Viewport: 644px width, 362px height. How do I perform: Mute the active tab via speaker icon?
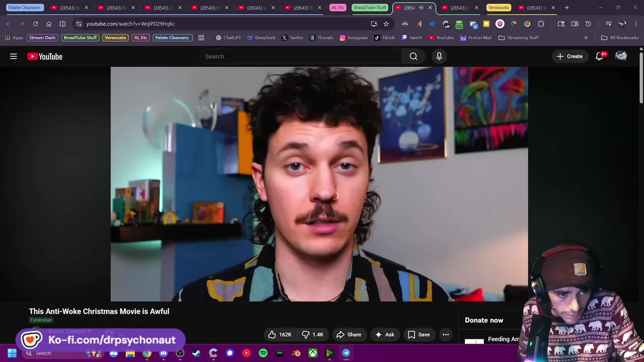pyautogui.click(x=421, y=8)
